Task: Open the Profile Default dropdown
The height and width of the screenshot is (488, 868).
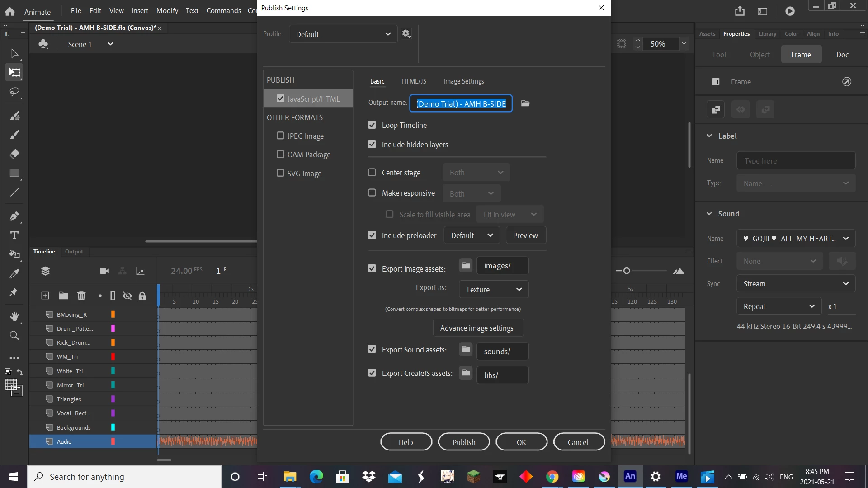Action: pyautogui.click(x=343, y=34)
